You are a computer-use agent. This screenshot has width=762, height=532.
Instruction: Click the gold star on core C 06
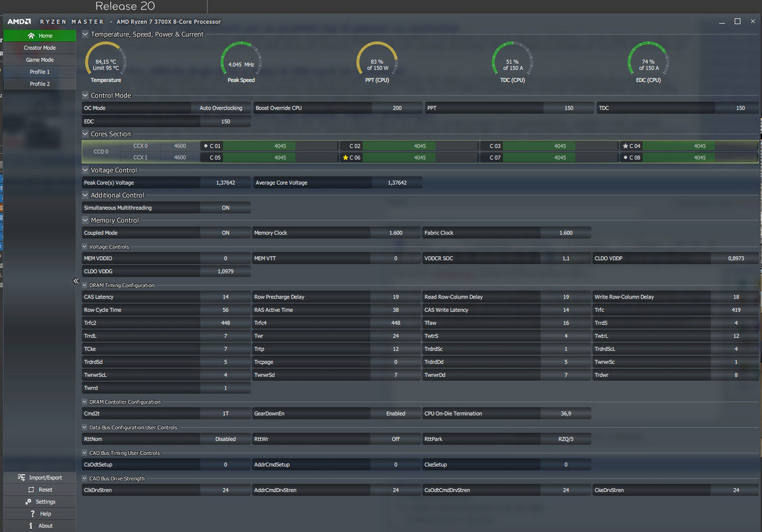(346, 158)
